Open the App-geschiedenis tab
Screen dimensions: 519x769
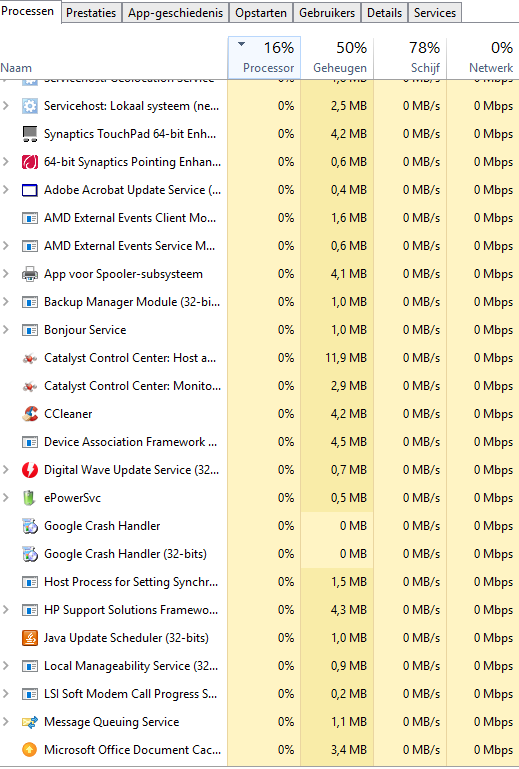click(175, 13)
